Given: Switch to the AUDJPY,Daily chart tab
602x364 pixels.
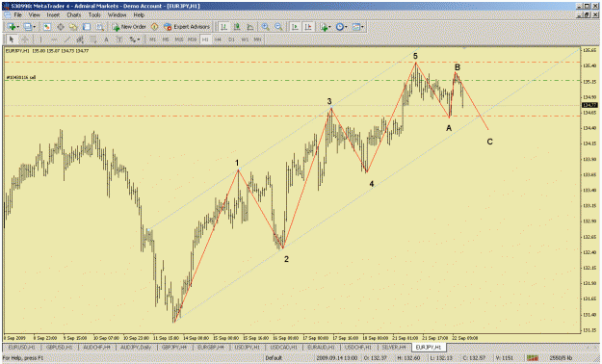Looking at the screenshot, I should click(x=136, y=347).
